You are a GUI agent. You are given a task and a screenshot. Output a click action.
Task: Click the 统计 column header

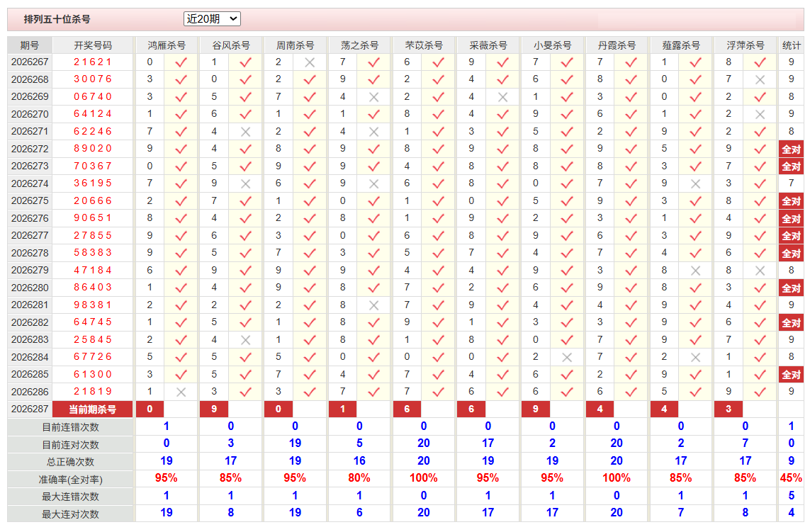click(791, 45)
